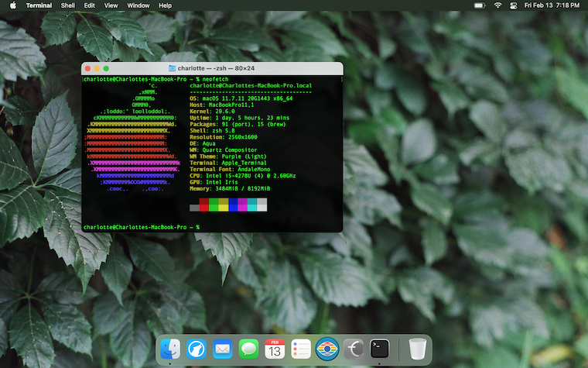Open the Terminal application menu
The height and width of the screenshot is (368, 588).
(39, 5)
